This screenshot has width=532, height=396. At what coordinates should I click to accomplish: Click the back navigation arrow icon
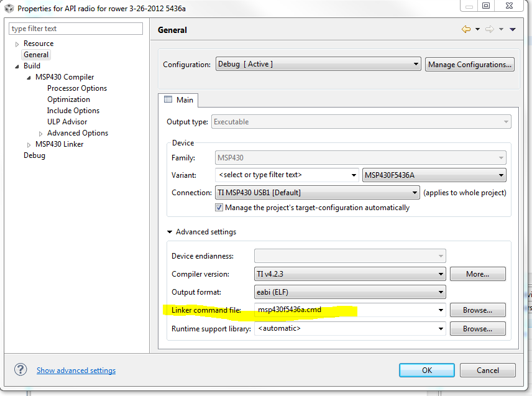click(x=466, y=29)
